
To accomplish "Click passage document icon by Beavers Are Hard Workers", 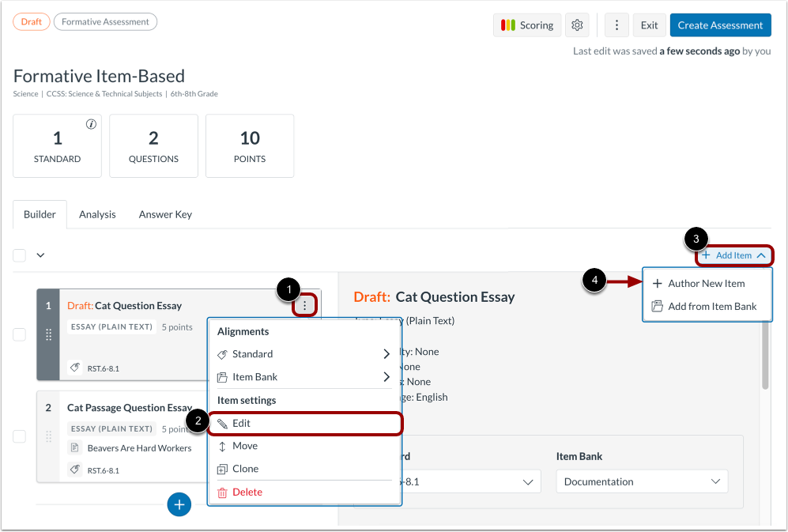I will (x=74, y=447).
